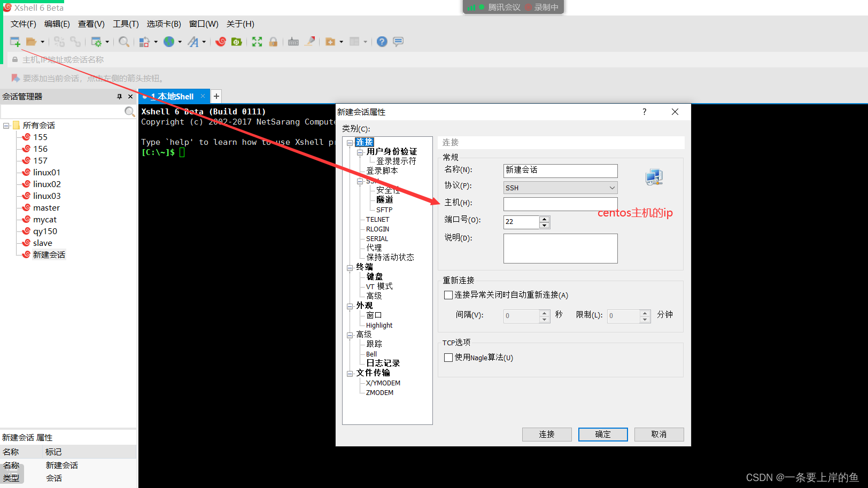Open the 协议(P) protocol dropdown
Viewport: 868px width, 488px height.
coord(612,188)
